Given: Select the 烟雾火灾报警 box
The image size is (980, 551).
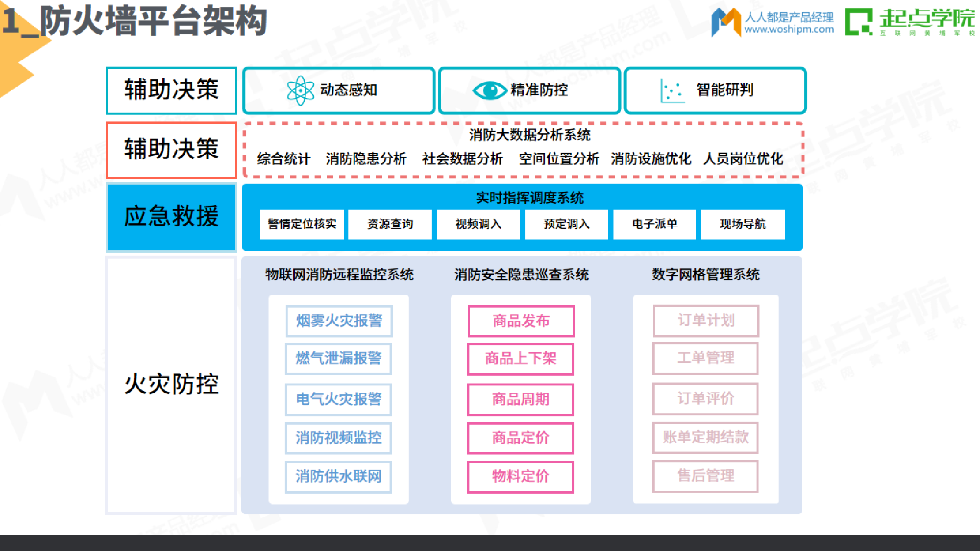Looking at the screenshot, I should coord(338,321).
